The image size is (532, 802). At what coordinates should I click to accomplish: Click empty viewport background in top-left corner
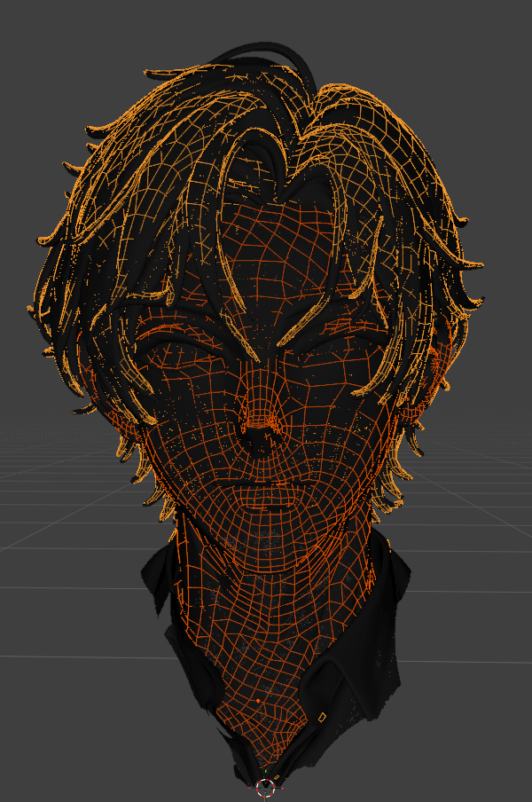[35, 35]
